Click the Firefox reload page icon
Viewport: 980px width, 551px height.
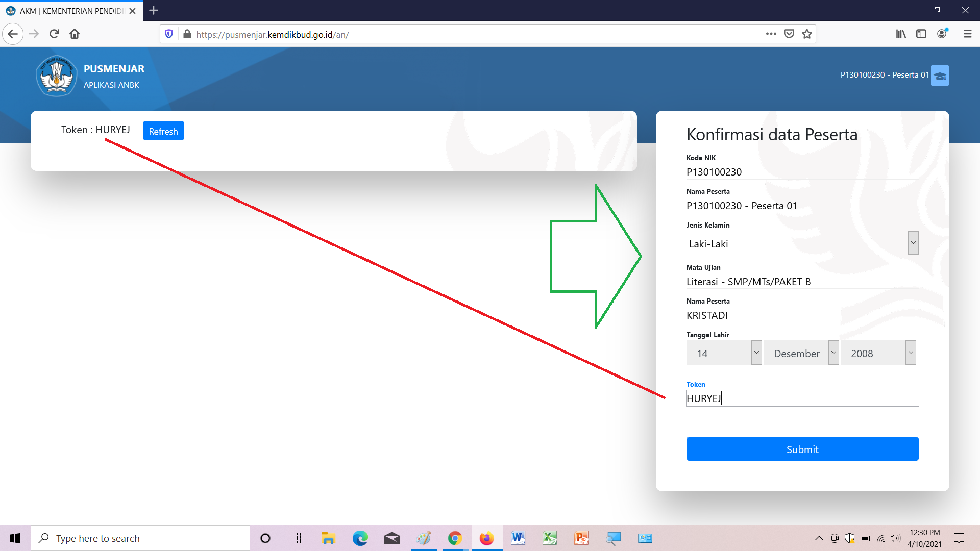coord(54,34)
